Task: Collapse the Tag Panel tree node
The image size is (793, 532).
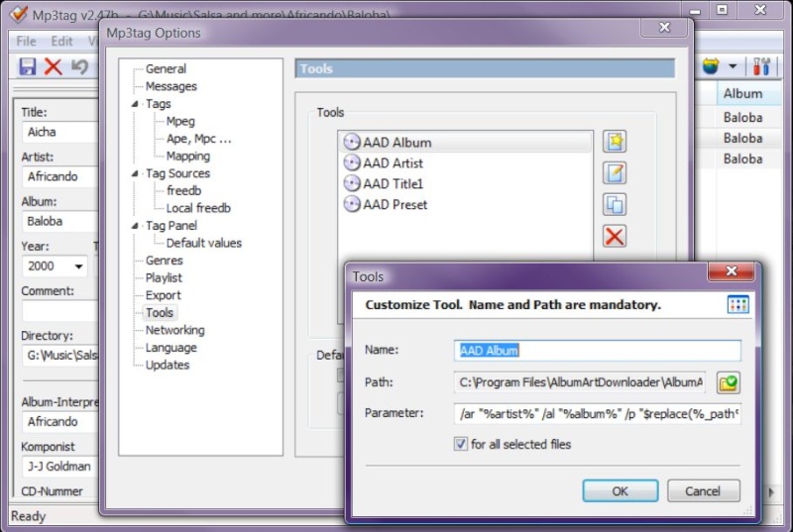Action: 135,226
